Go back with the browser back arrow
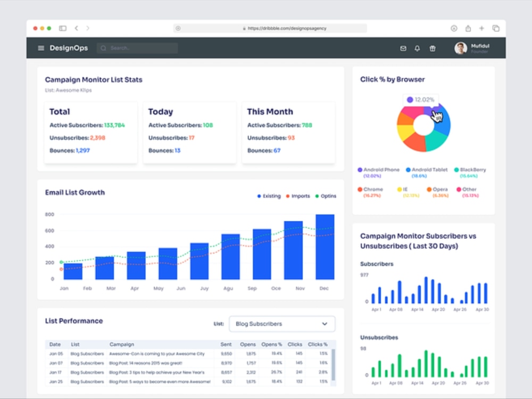 76,28
